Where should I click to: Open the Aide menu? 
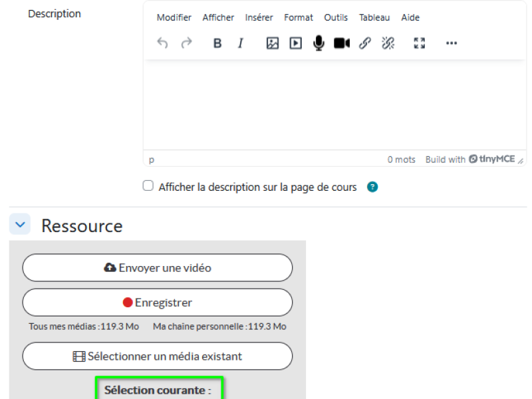(x=410, y=17)
